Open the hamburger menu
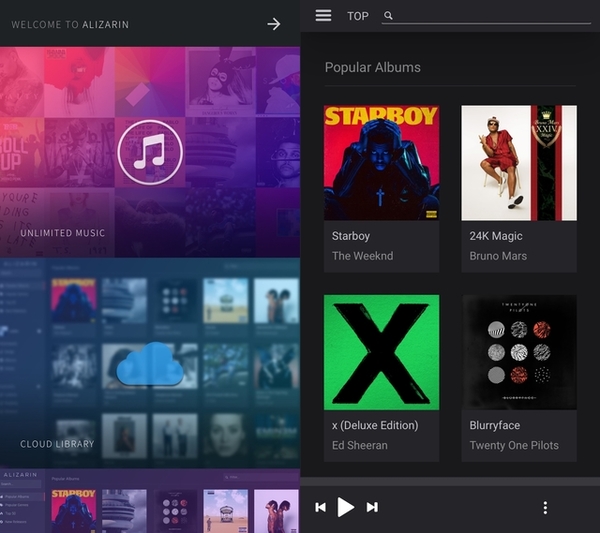The height and width of the screenshot is (533, 600). click(323, 15)
